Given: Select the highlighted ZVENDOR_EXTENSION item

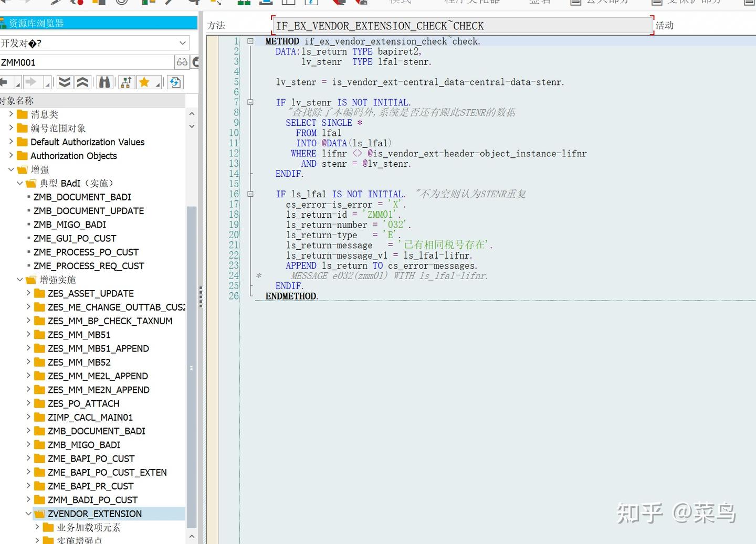Looking at the screenshot, I should click(x=94, y=514).
